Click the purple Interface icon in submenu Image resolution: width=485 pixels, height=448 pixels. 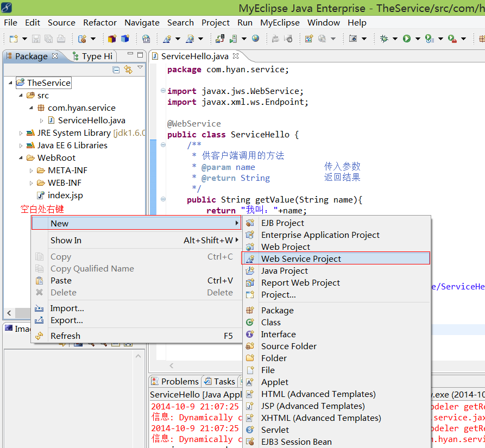point(250,334)
